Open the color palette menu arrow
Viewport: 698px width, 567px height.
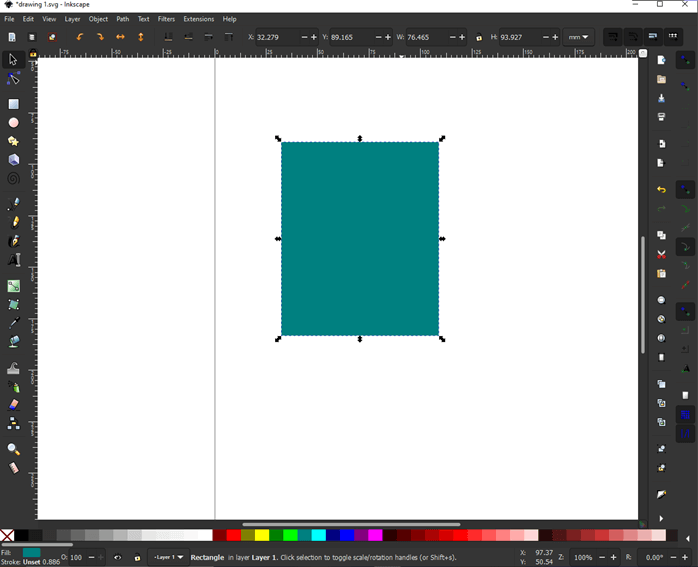[687, 538]
